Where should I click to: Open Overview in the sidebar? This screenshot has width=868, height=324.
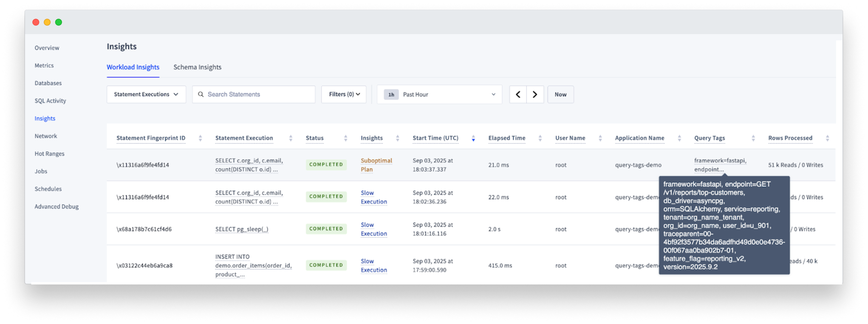[x=47, y=48]
